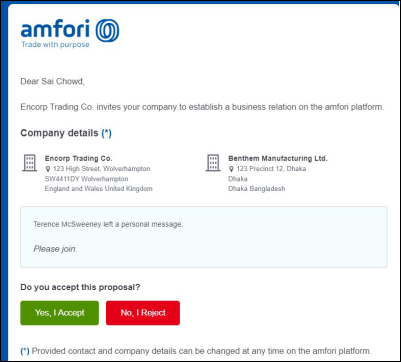This screenshot has height=362, width=401.
Task: Click the Please join. message text
Action: (55, 249)
